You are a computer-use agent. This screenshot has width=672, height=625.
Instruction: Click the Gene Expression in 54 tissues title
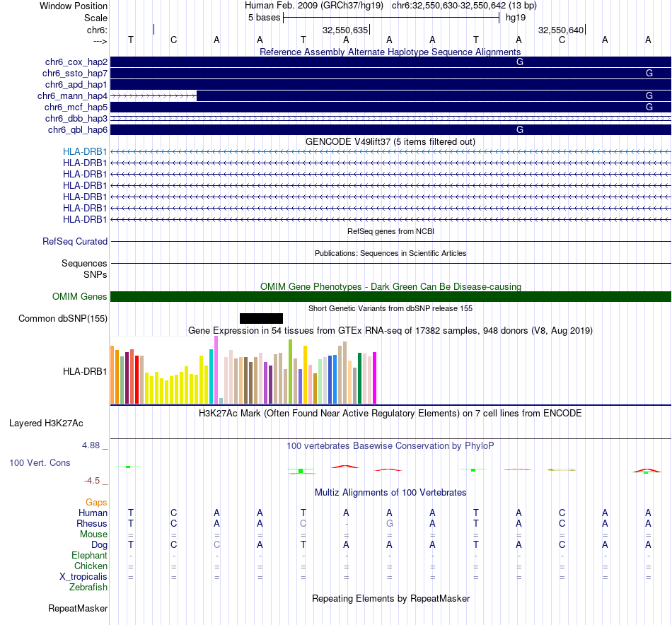click(x=390, y=331)
